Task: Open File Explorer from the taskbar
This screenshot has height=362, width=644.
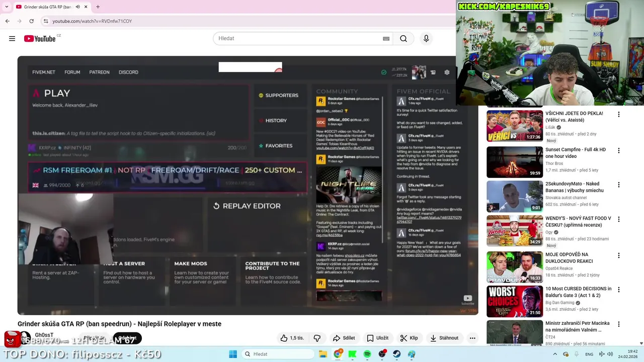Action: click(x=323, y=354)
